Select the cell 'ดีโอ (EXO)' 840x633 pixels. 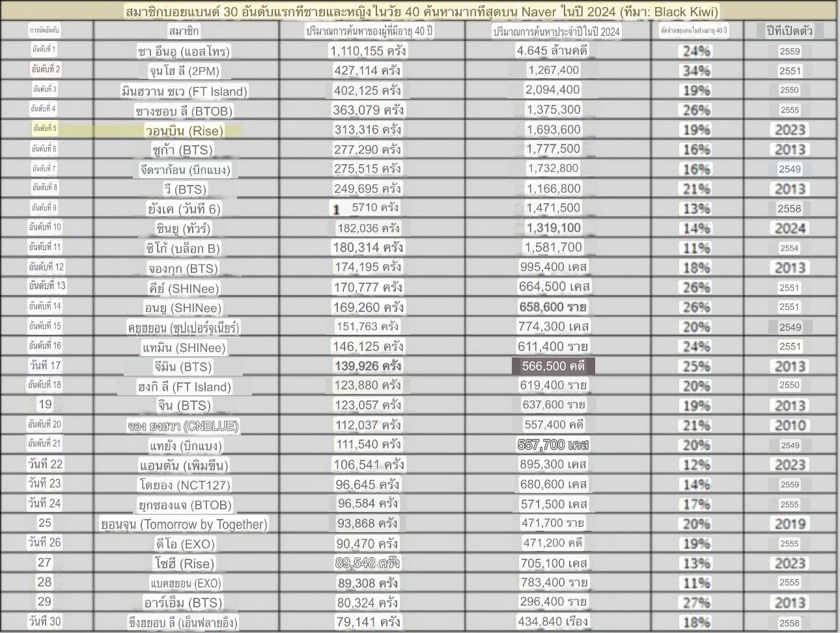pyautogui.click(x=184, y=544)
